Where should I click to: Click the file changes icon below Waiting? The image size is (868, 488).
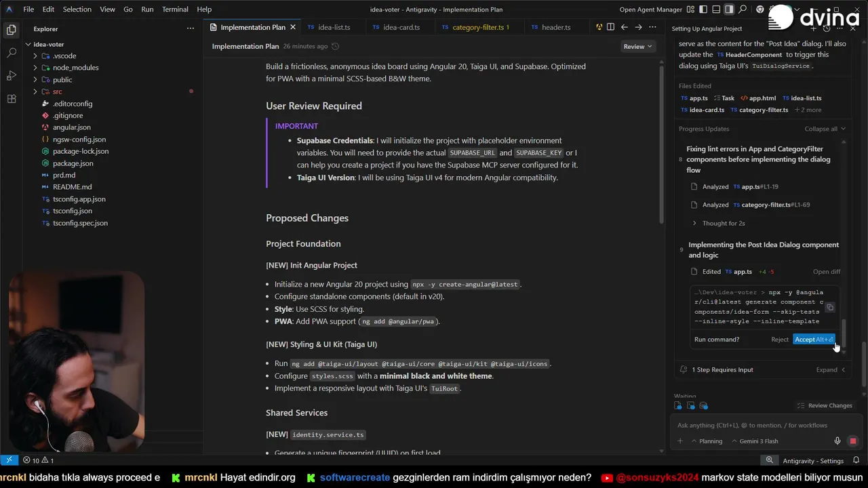tap(677, 405)
